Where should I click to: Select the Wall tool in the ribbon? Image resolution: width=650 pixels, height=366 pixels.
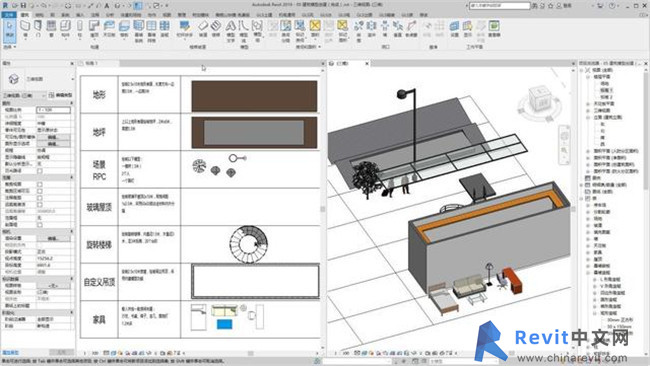(x=25, y=29)
